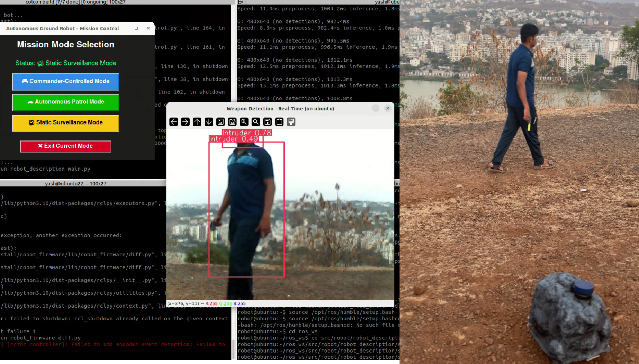Screen dimensions: 639x364
Task: Enable Autonomous Patrol Mode
Action: tap(65, 102)
